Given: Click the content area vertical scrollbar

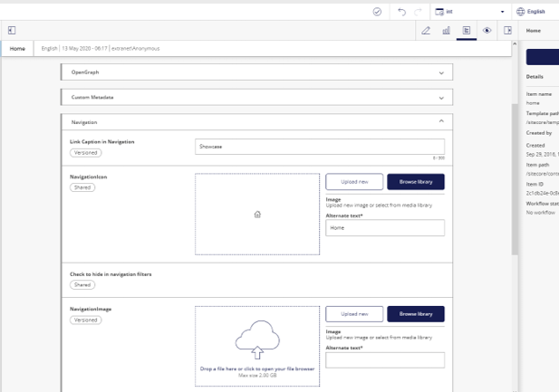Looking at the screenshot, I should [x=515, y=179].
